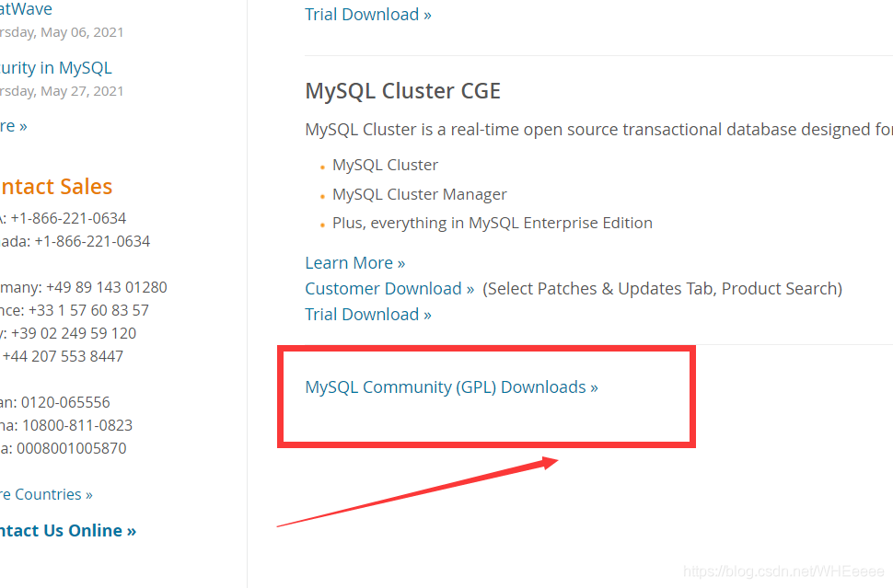Select the 'MySQL Cluster is a real-time' description
This screenshot has width=893, height=588.
tap(598, 130)
